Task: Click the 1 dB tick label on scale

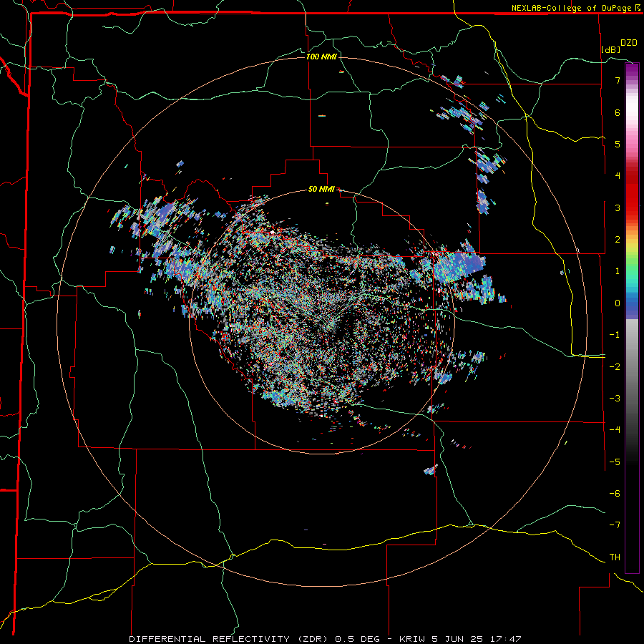Action: click(x=618, y=271)
